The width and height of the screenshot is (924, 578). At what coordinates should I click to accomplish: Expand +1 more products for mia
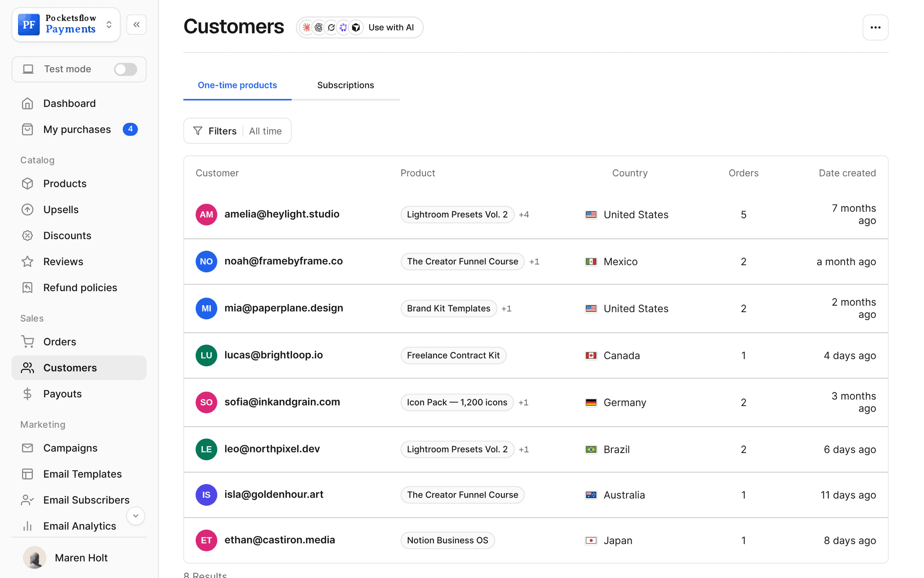(x=506, y=308)
